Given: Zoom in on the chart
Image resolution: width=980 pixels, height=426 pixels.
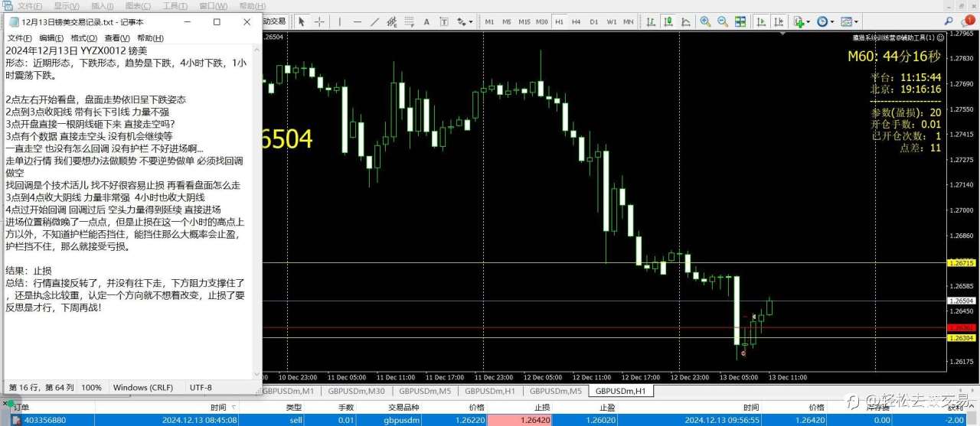Looking at the screenshot, I should click(705, 22).
